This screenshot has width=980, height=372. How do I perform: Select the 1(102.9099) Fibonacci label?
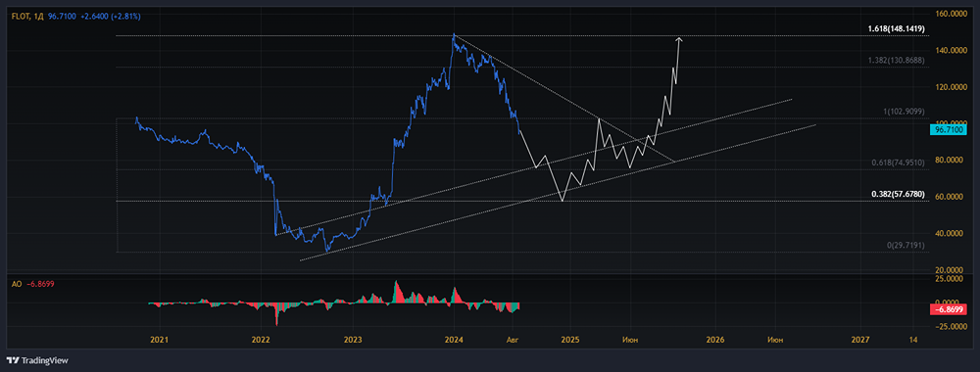[903, 112]
